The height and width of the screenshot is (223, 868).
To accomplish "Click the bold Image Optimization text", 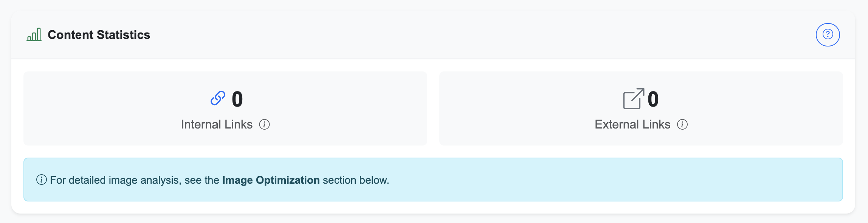I will [x=271, y=180].
